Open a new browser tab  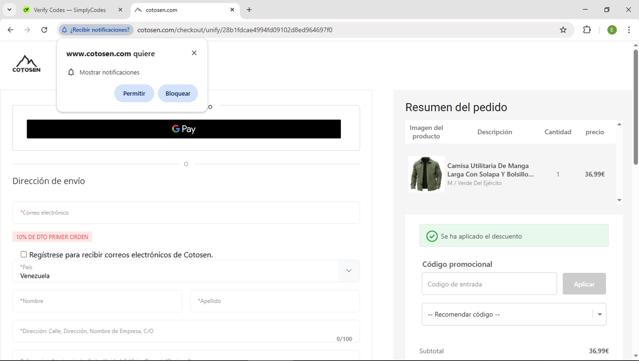coord(249,10)
